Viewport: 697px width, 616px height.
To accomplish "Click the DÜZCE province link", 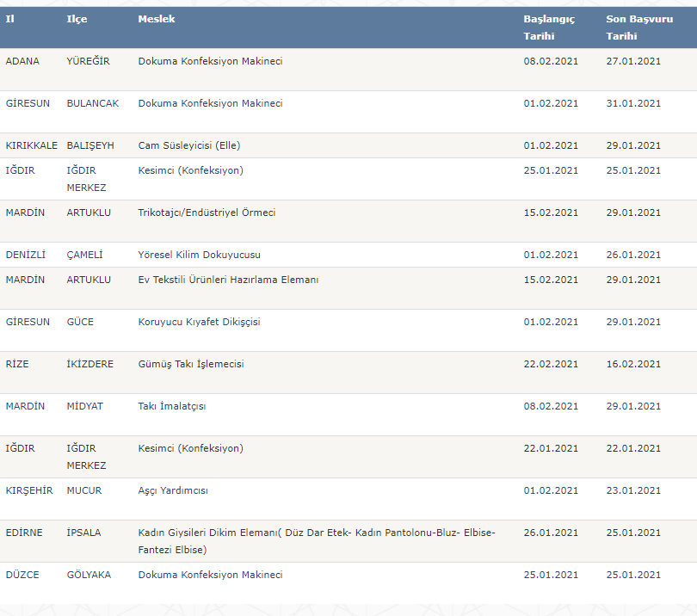I will [22, 575].
